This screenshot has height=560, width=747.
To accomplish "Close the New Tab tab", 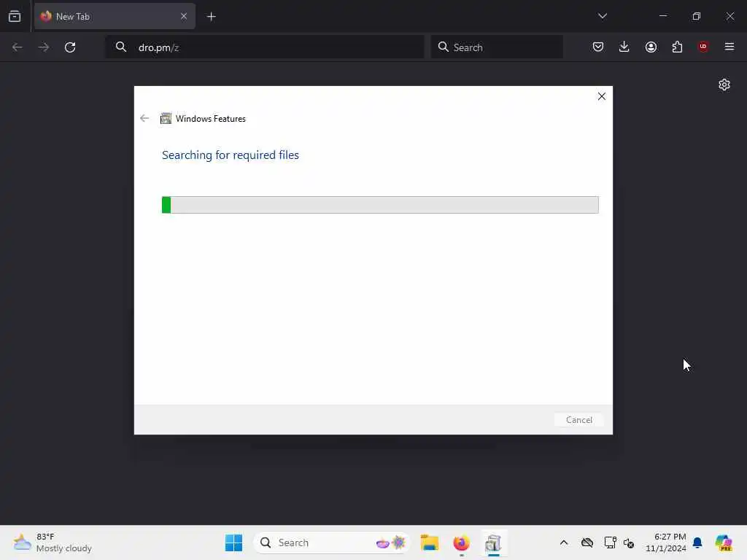I will pyautogui.click(x=183, y=16).
